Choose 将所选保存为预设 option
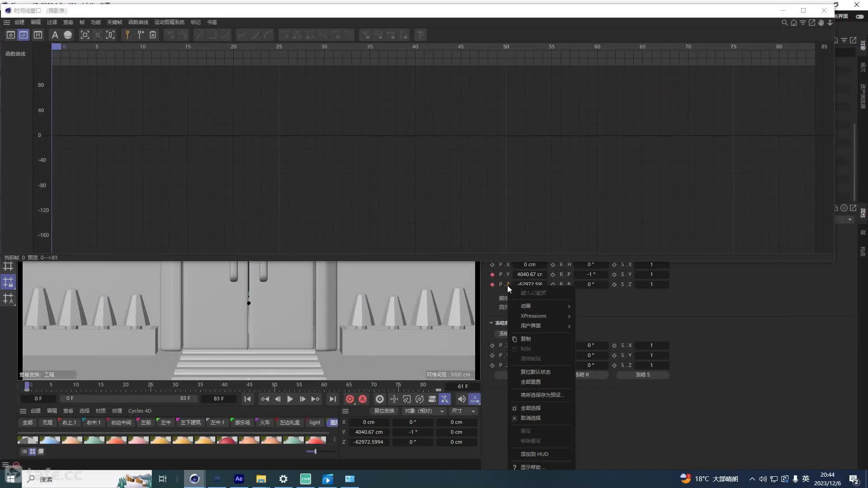This screenshot has height=488, width=868. [542, 395]
